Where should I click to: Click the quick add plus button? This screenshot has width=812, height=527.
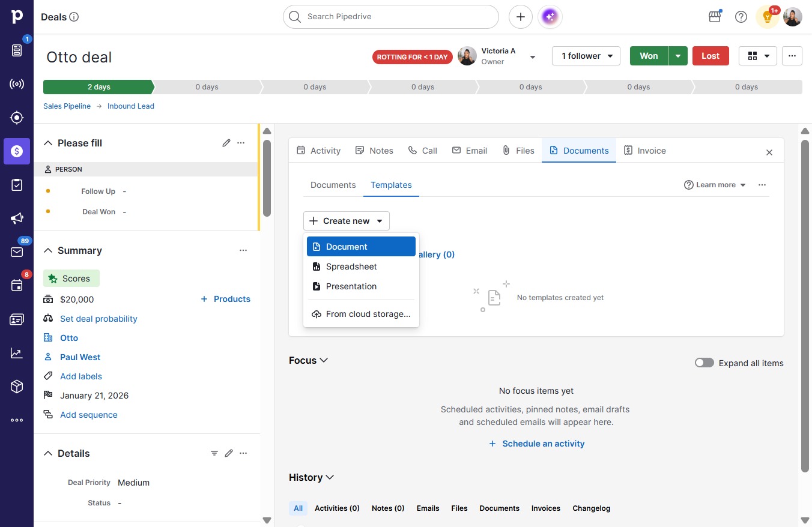coord(521,17)
